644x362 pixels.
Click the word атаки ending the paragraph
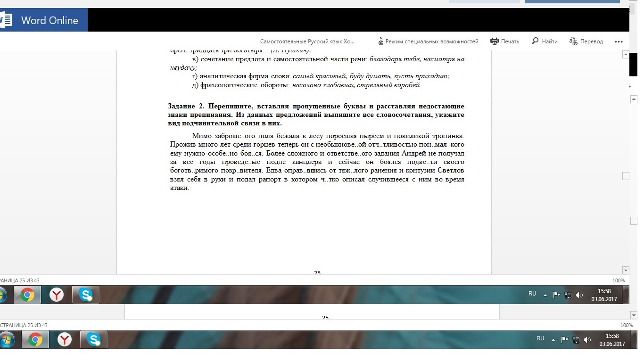(180, 188)
